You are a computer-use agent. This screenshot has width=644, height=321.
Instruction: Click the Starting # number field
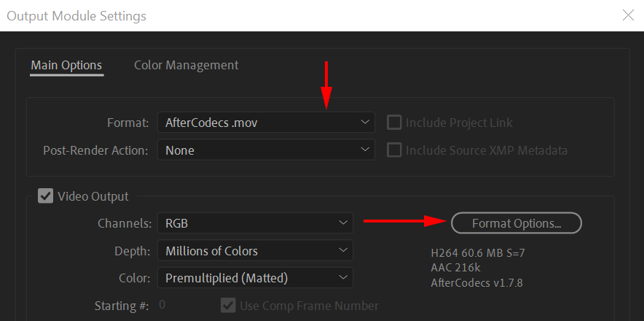(x=162, y=305)
